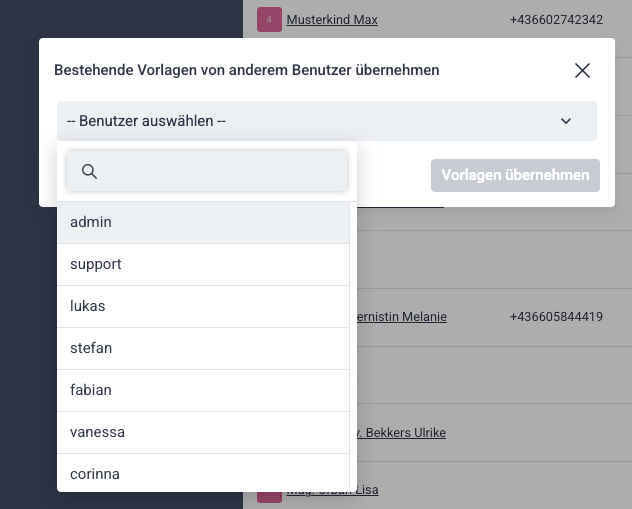Screen dimensions: 632x509
Task: Collapse the list using the chevron arrow
Action: tap(566, 121)
